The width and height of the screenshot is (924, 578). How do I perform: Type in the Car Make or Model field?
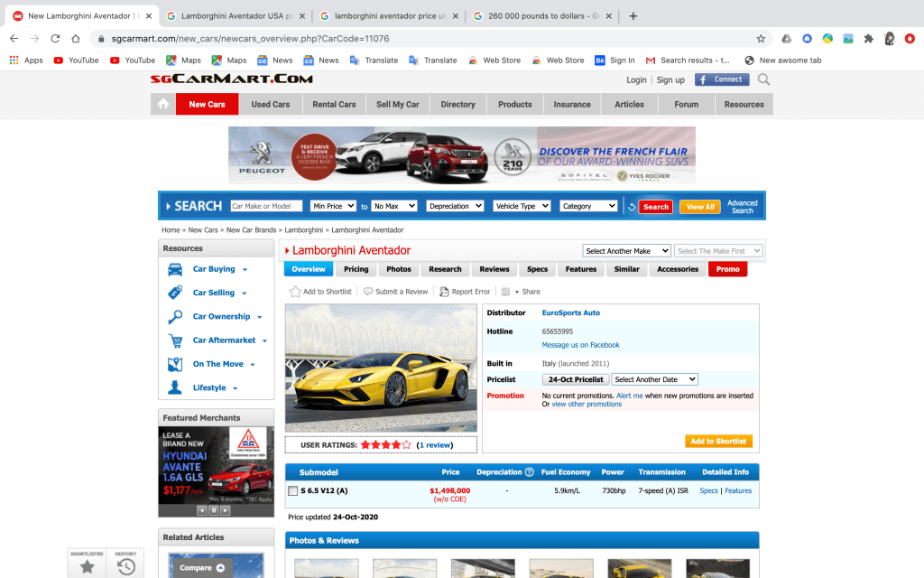point(266,206)
